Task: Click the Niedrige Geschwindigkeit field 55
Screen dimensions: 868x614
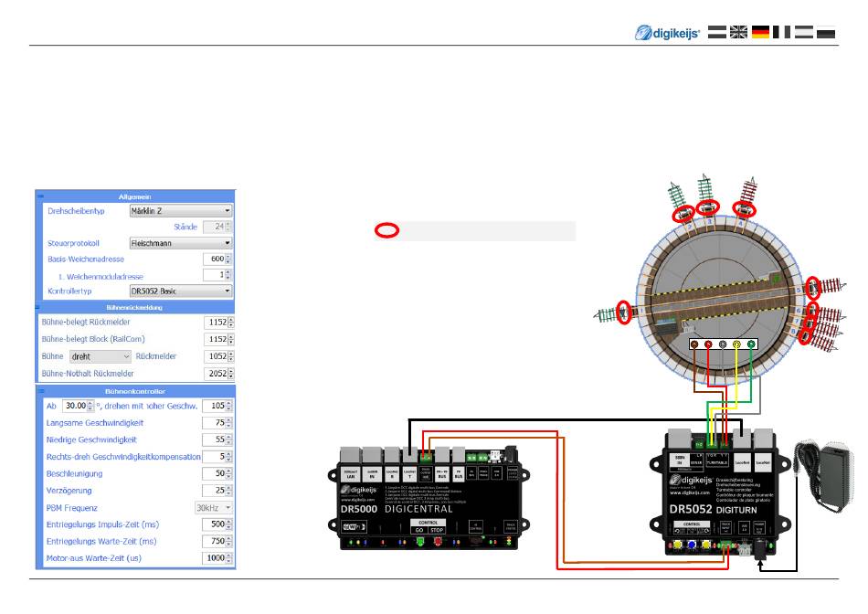Action: pyautogui.click(x=217, y=439)
